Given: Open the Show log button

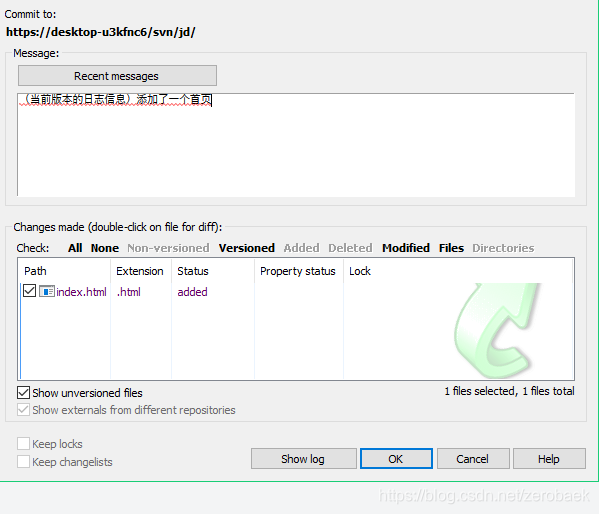Looking at the screenshot, I should pos(303,459).
